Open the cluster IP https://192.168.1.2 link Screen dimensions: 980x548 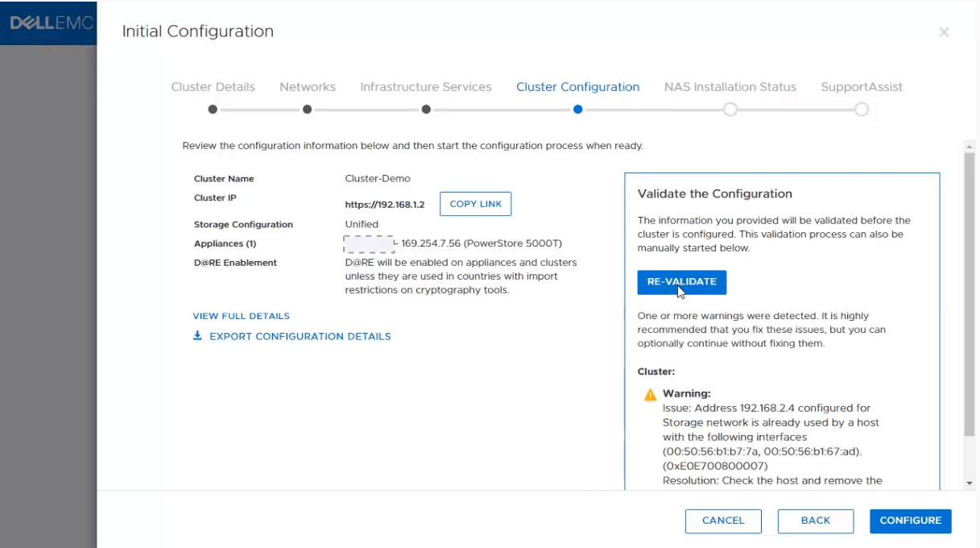click(x=384, y=205)
